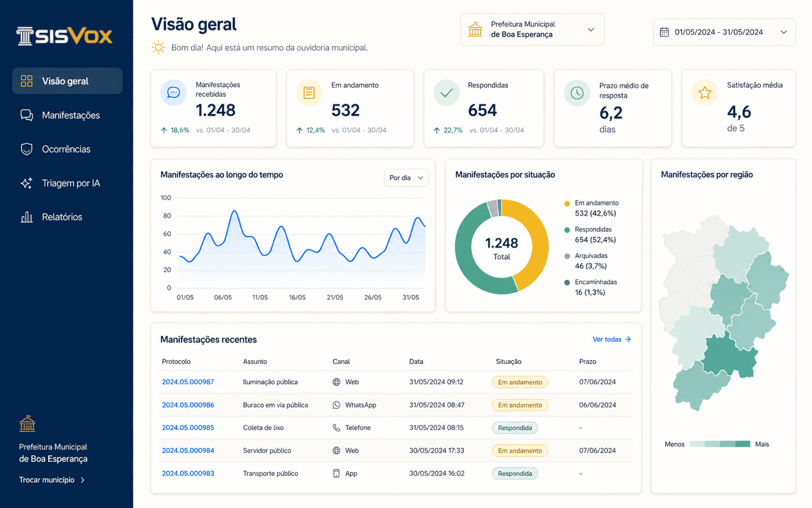Click the Ocorrências shield icon
This screenshot has width=812, height=508.
click(26, 149)
